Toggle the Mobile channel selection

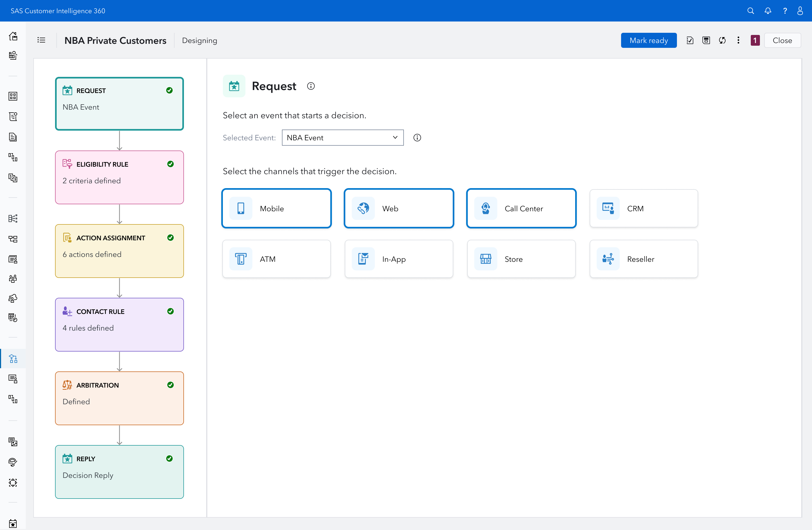(x=276, y=208)
